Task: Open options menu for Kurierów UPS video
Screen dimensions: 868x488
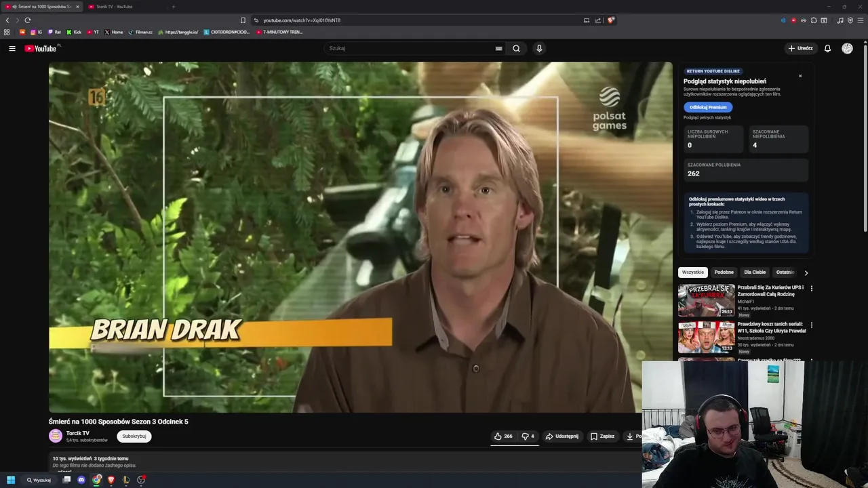Action: pos(811,289)
